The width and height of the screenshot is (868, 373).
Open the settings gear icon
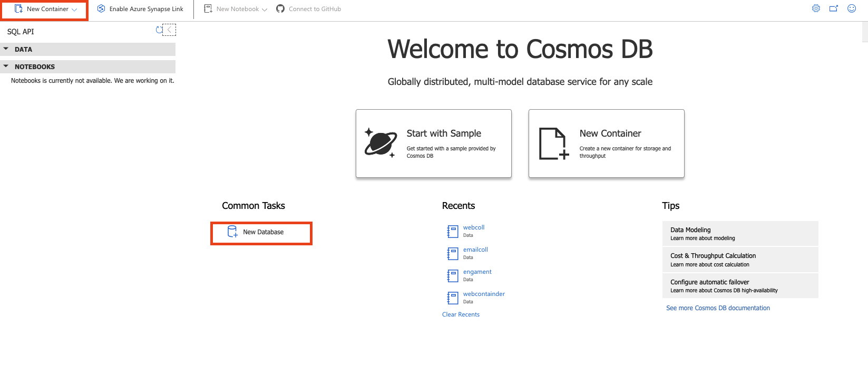pos(816,8)
